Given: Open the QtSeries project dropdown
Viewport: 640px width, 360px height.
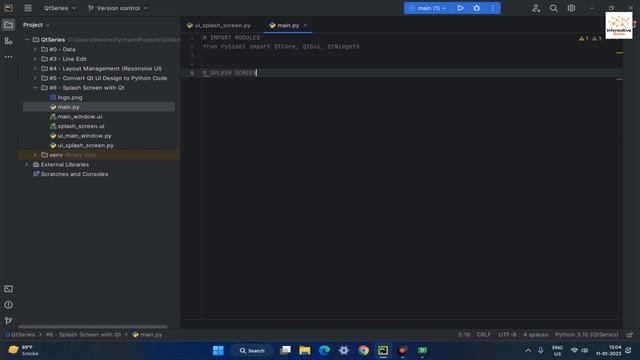Looking at the screenshot, I should coord(60,8).
